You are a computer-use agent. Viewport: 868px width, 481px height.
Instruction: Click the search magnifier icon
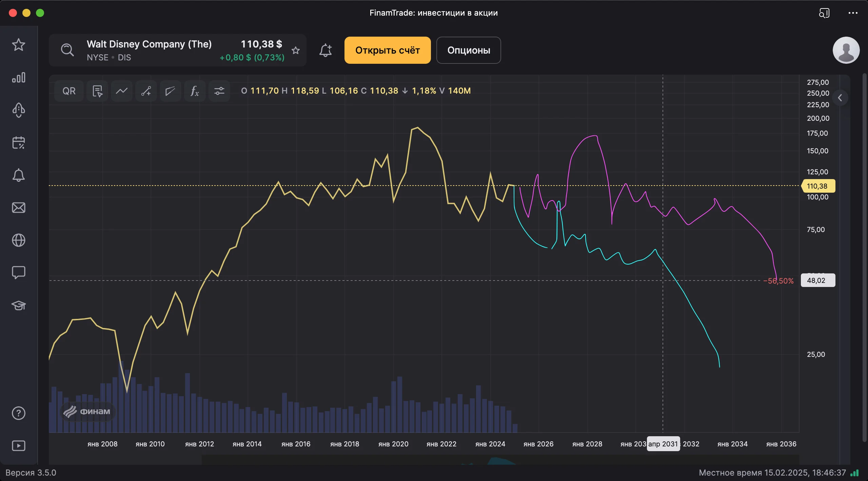[x=67, y=50]
